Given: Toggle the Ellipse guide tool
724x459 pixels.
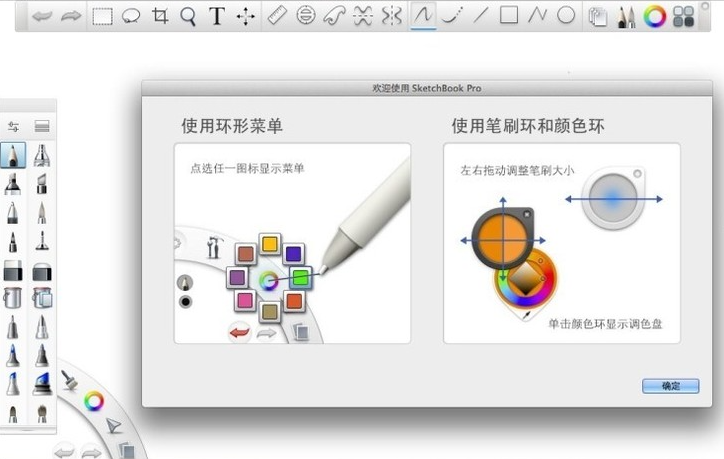Looking at the screenshot, I should point(306,16).
